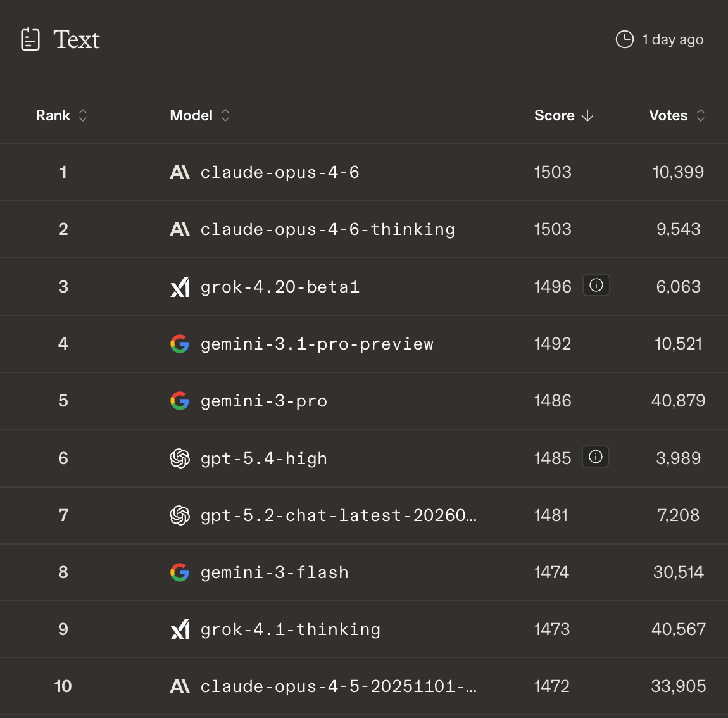728x718 pixels.
Task: Open gpt-5.4-high model entry
Action: [264, 459]
